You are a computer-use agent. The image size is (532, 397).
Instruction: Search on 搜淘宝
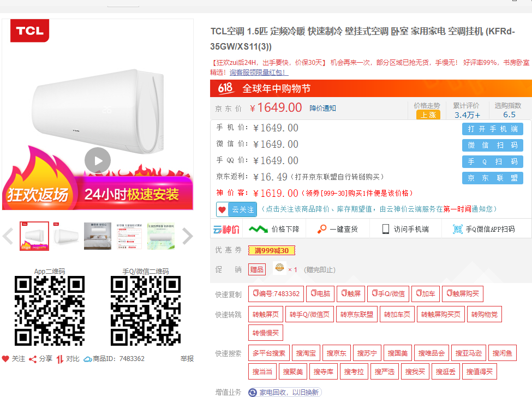click(x=306, y=353)
